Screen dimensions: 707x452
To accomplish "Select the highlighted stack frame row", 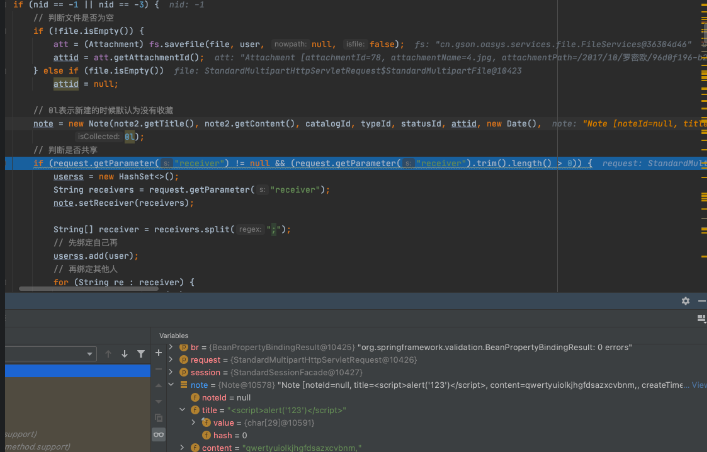I will (x=75, y=371).
